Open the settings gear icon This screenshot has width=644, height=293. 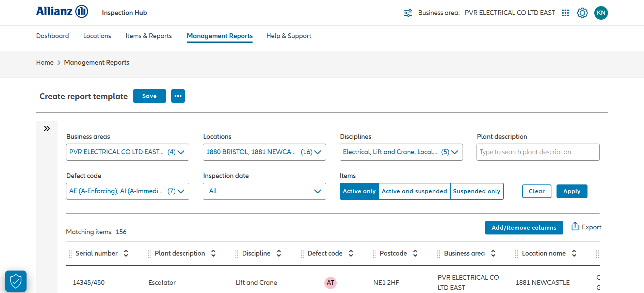click(582, 13)
